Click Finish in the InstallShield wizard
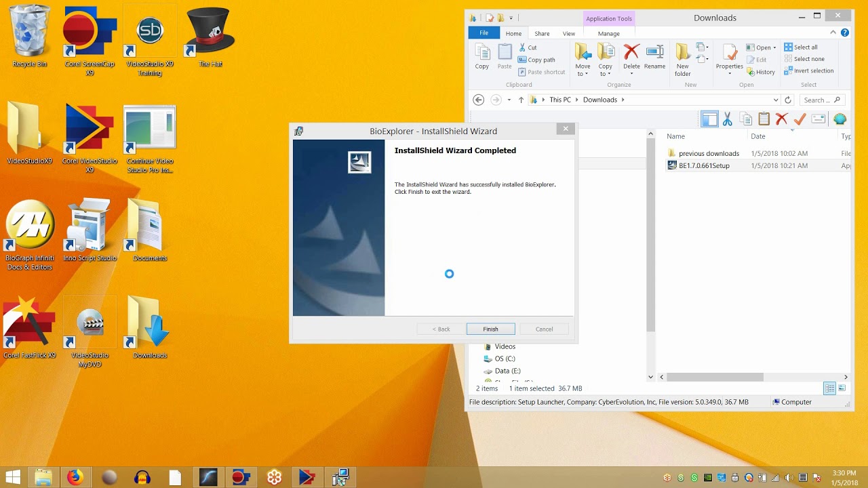This screenshot has height=488, width=868. (x=490, y=329)
